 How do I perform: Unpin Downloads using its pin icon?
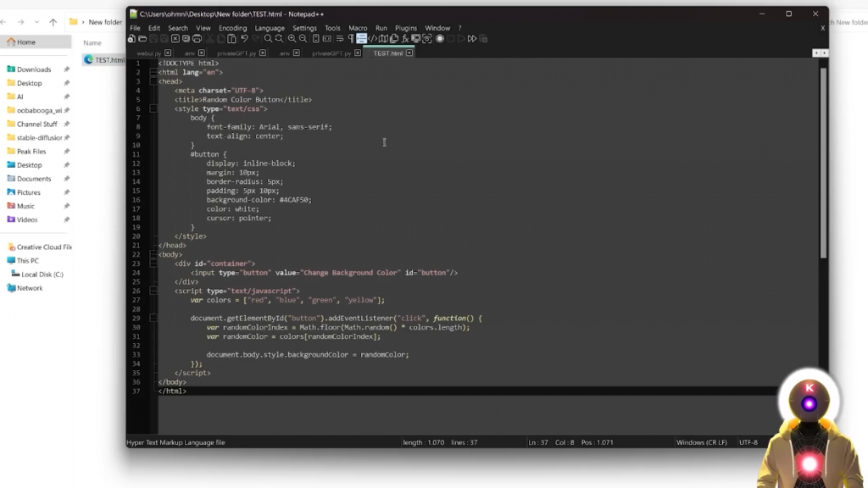click(x=66, y=69)
